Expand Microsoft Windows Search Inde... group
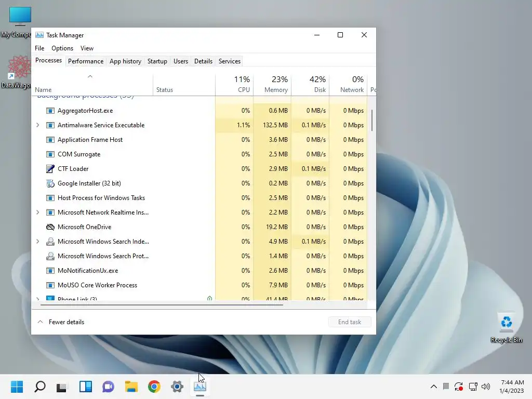 pos(37,242)
